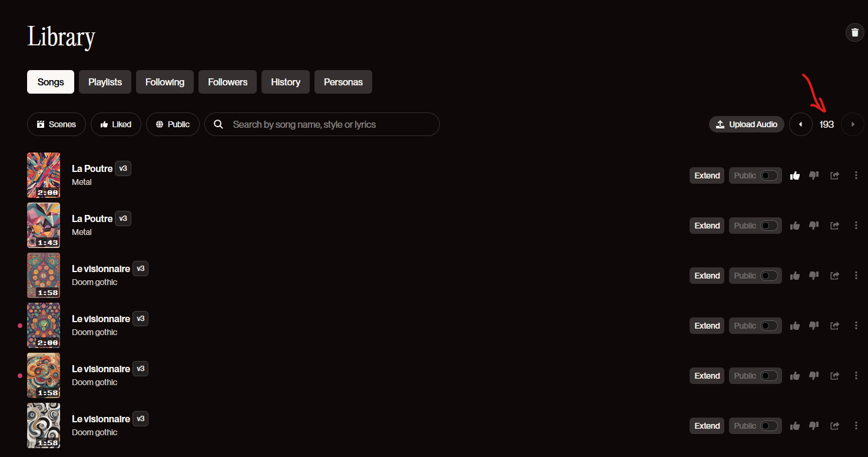
Task: Open the trash bin icon
Action: (854, 32)
